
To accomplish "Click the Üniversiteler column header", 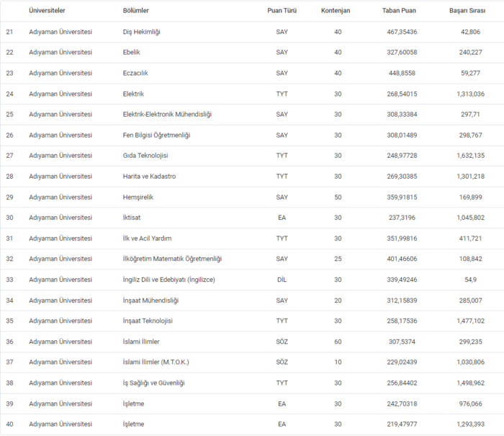I will (47, 11).
